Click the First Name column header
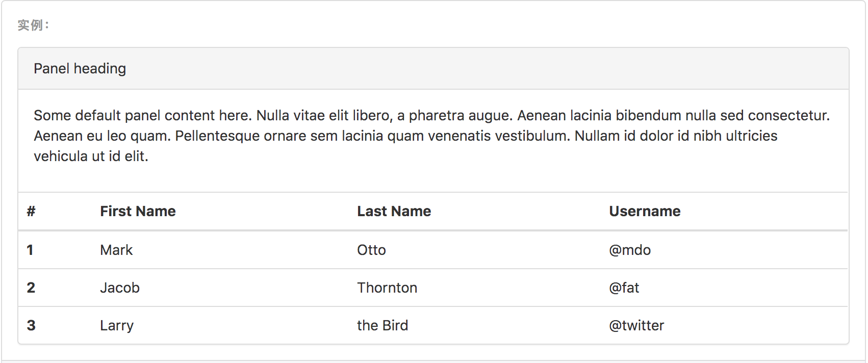Viewport: 868px width, 363px height. pos(138,211)
